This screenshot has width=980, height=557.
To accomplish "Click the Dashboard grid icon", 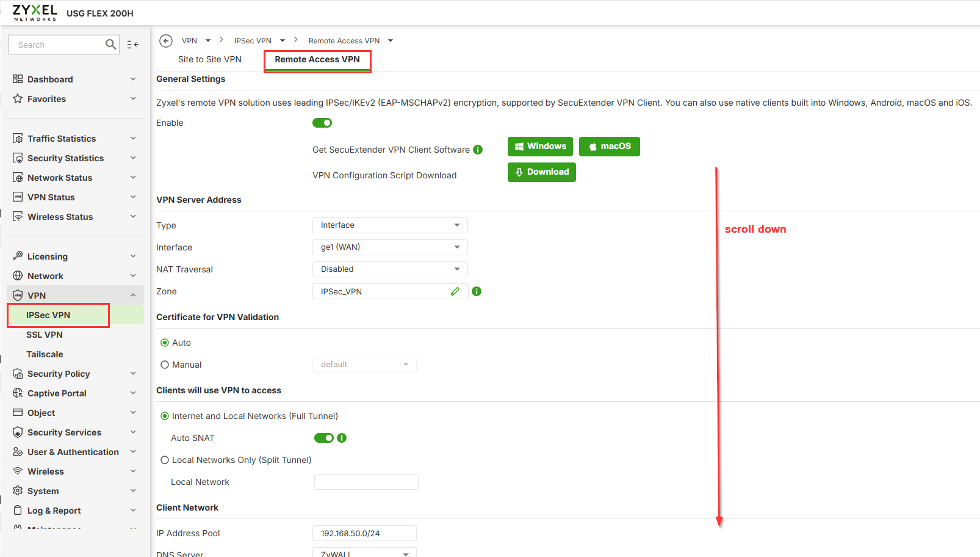I will (x=18, y=79).
